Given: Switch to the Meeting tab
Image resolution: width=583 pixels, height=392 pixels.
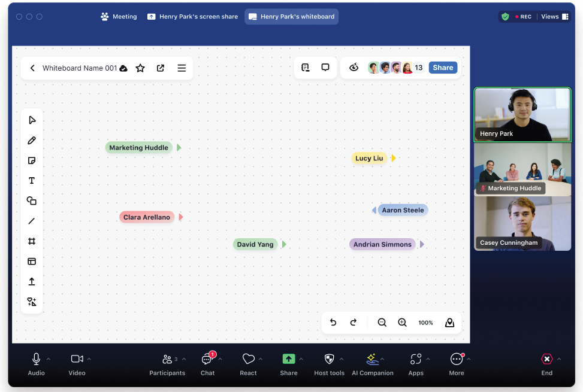Looking at the screenshot, I should 119,17.
